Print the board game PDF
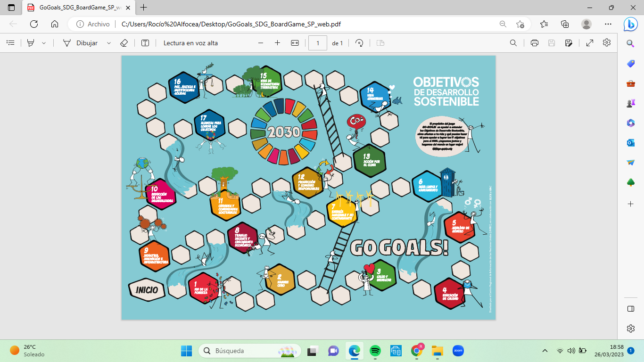The image size is (644, 362). (533, 42)
